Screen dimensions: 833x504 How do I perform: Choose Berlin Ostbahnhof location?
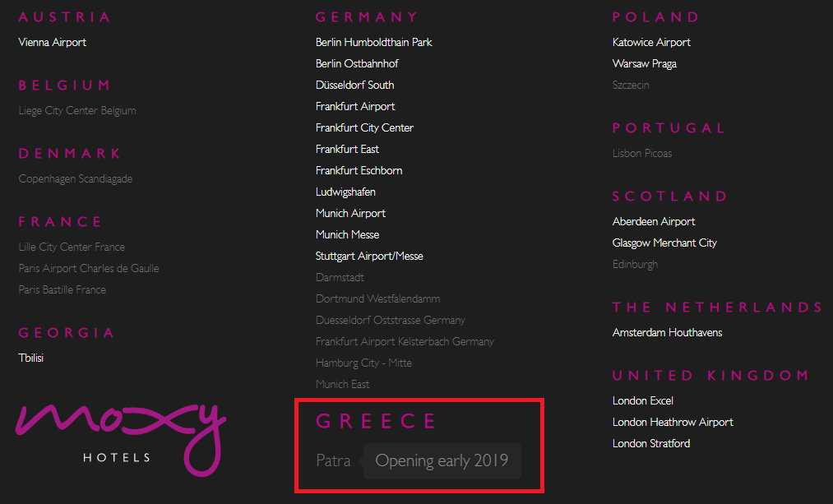pos(357,63)
